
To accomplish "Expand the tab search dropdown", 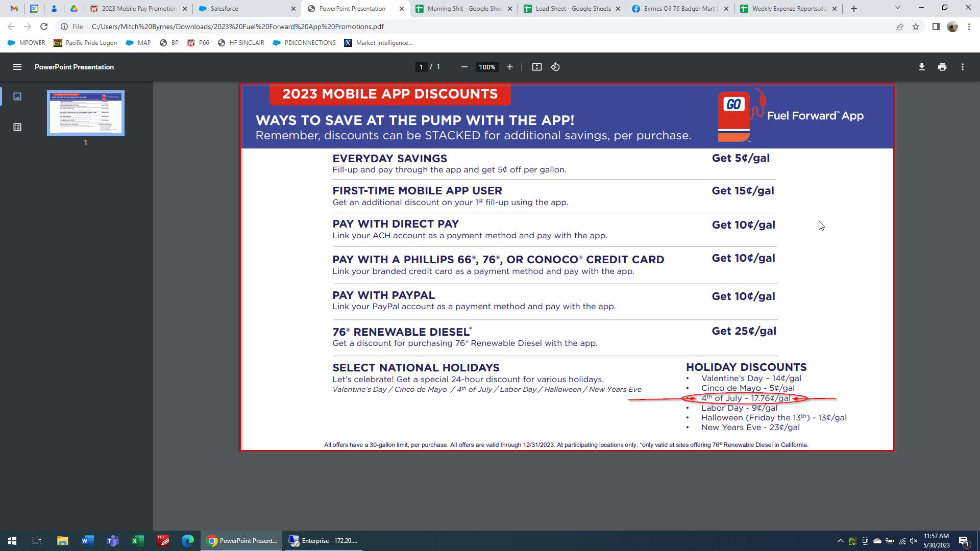I will 897,8.
